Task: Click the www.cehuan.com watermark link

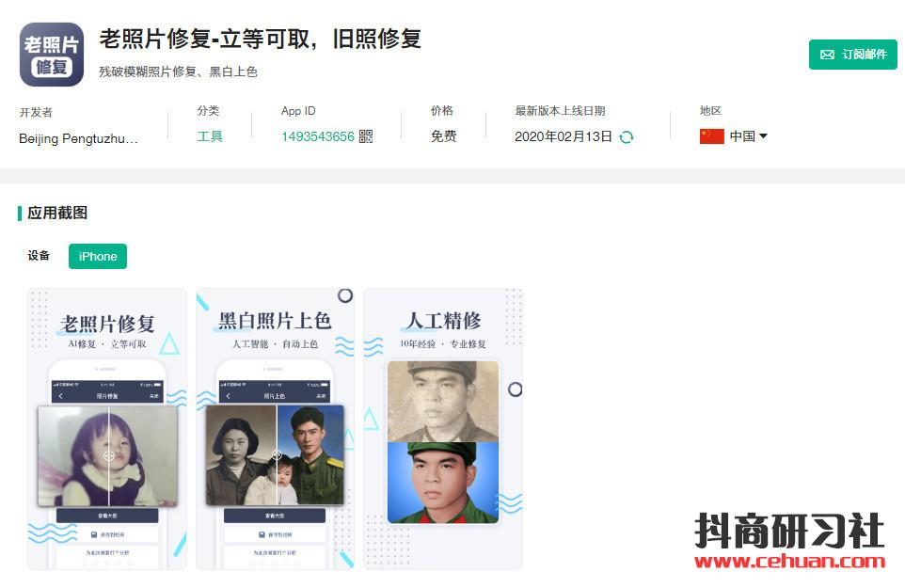Action: point(789,561)
